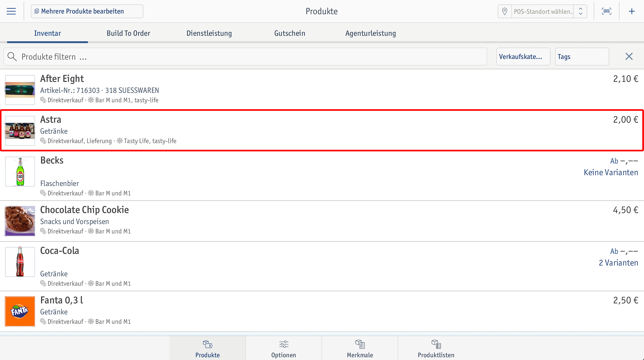Viewport: 644px width, 360px height.
Task: Switch to the Inventar tab
Action: tap(47, 33)
